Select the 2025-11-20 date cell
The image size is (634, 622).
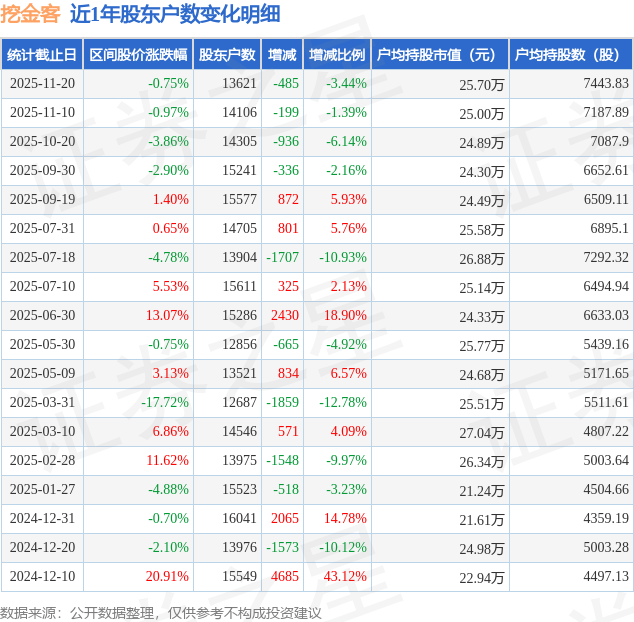pyautogui.click(x=42, y=84)
